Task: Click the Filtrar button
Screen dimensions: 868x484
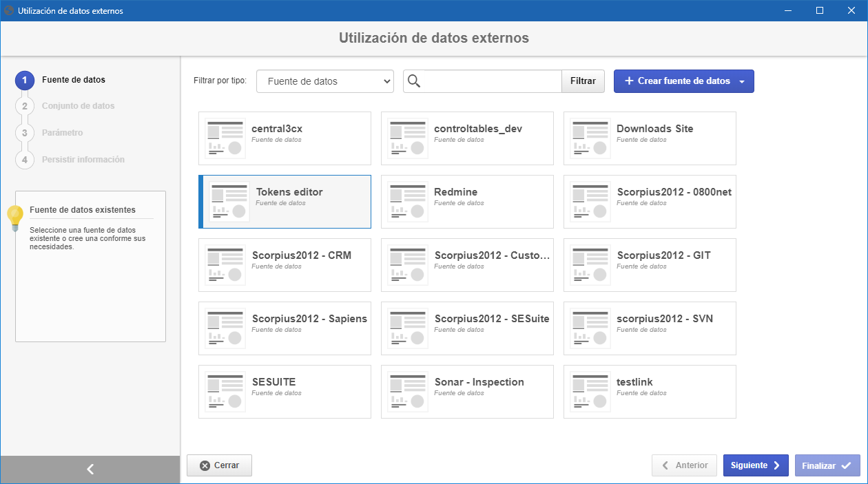Action: pyautogui.click(x=583, y=81)
